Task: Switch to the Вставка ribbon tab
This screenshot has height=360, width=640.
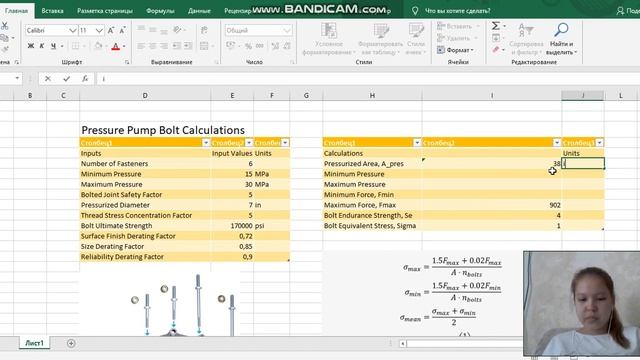Action: pyautogui.click(x=52, y=11)
